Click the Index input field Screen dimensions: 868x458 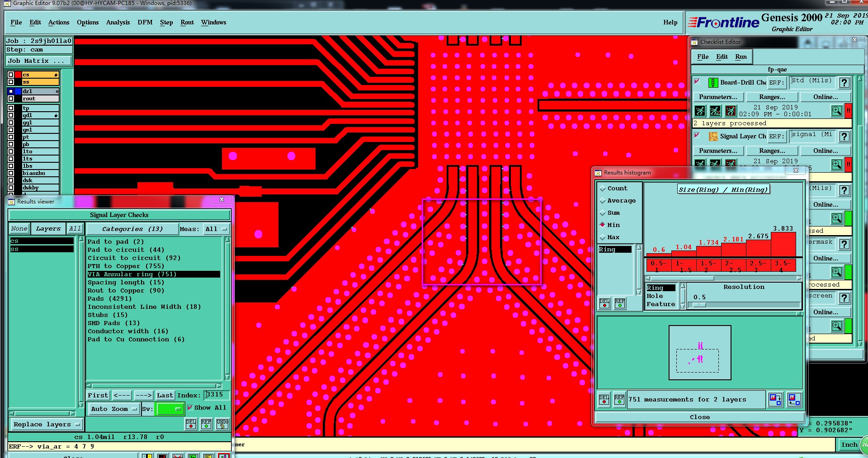pos(217,395)
